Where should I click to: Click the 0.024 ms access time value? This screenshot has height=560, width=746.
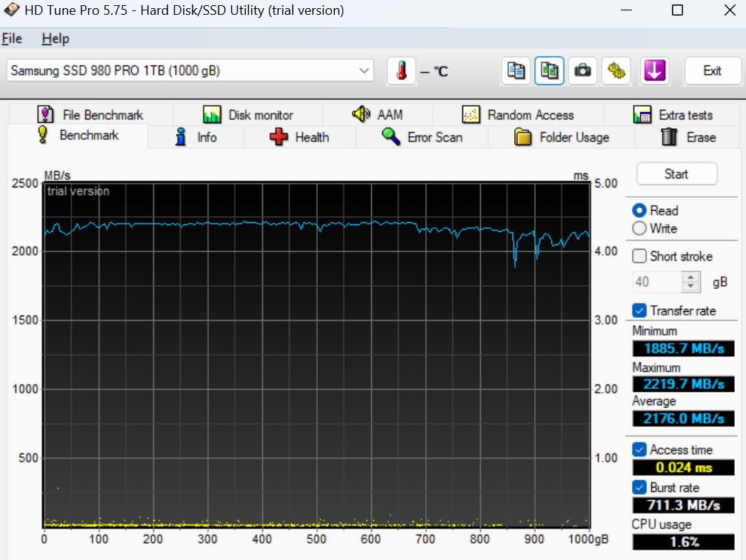[684, 467]
